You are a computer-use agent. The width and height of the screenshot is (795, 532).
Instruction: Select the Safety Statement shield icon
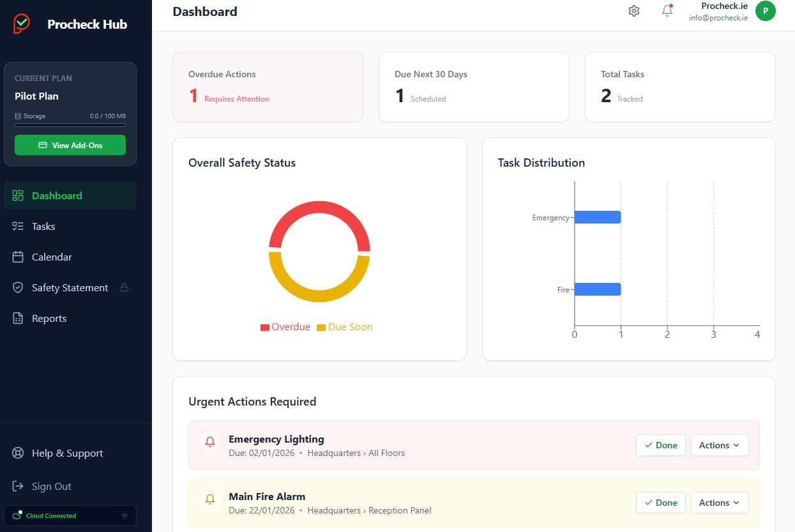pos(18,287)
